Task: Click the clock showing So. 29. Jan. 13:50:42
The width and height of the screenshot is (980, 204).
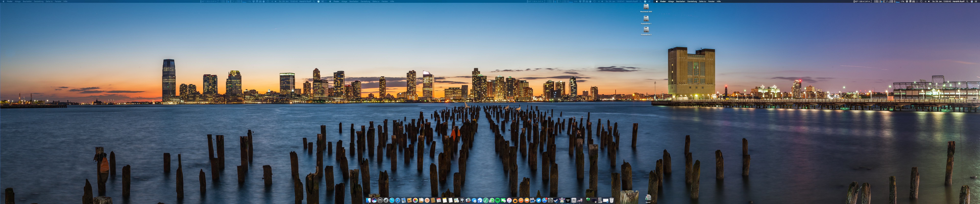Action: click(942, 2)
